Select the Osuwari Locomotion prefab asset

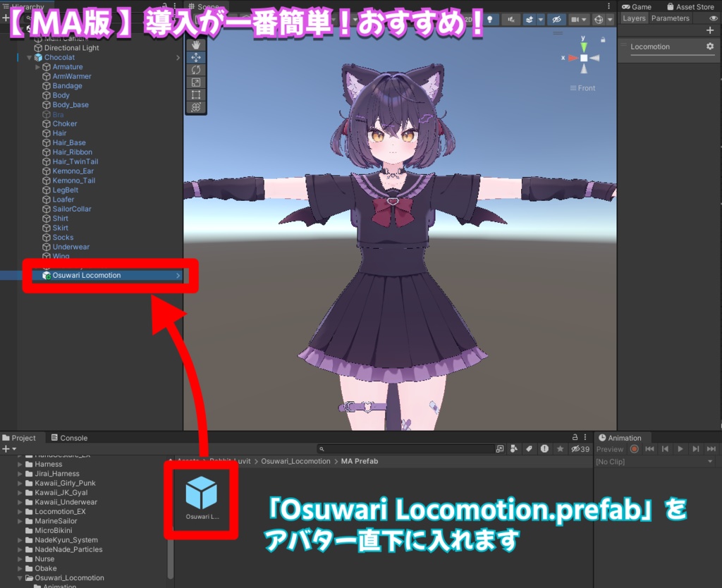point(201,498)
